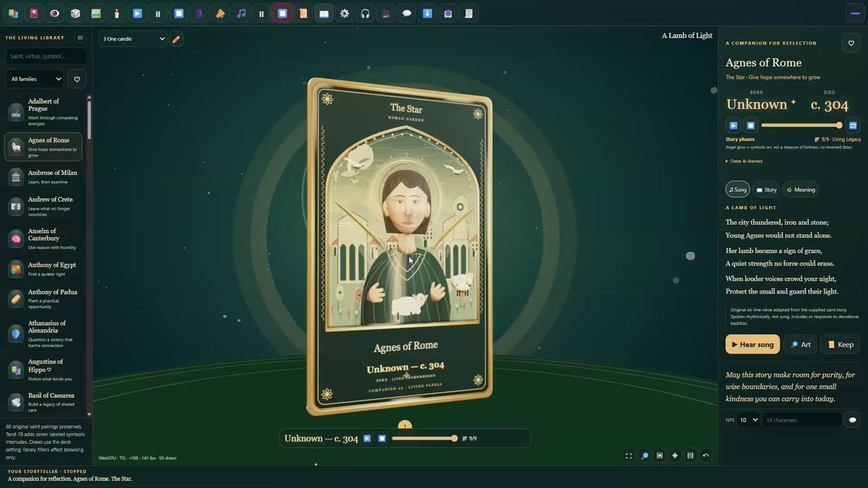
Task: Play story phases in right panel
Action: (733, 125)
